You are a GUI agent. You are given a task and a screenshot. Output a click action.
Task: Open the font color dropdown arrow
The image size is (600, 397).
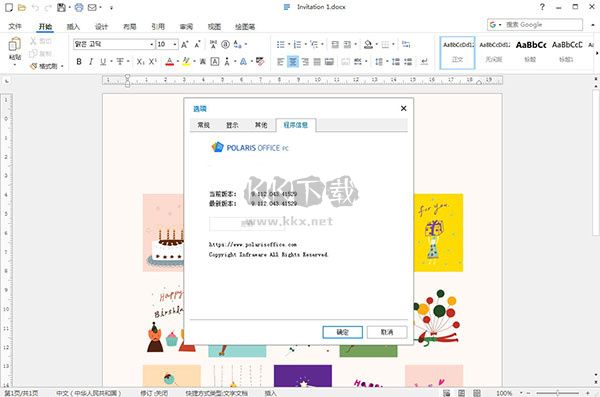[x=178, y=62]
